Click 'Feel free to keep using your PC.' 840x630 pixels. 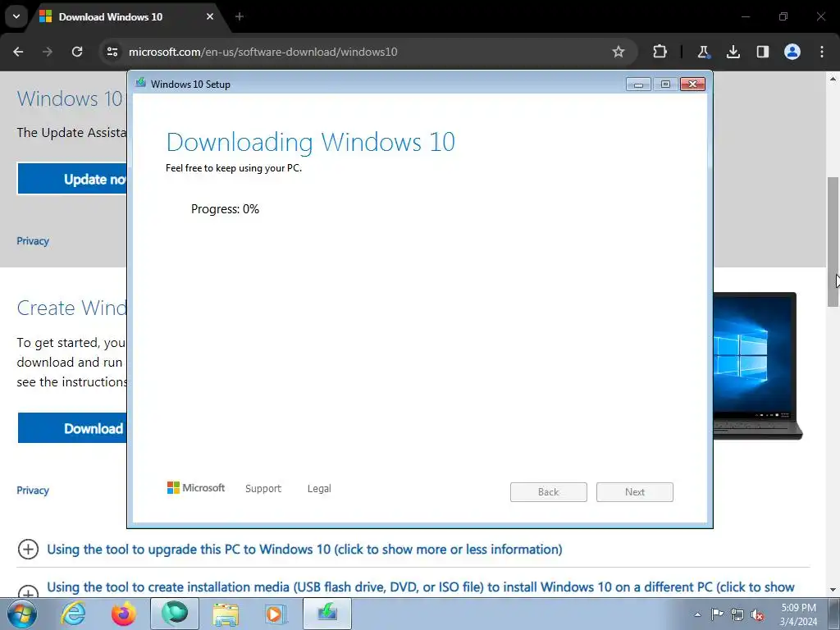point(234,167)
